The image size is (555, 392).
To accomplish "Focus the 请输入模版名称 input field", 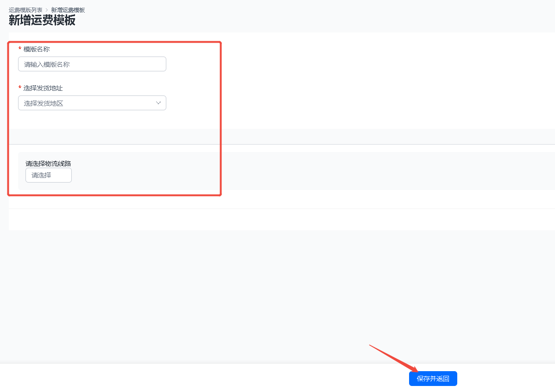I will click(92, 64).
